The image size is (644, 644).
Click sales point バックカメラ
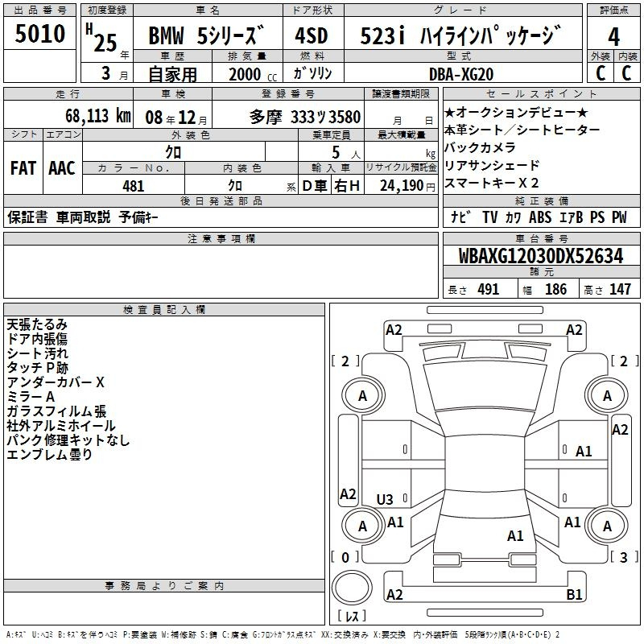(480, 147)
